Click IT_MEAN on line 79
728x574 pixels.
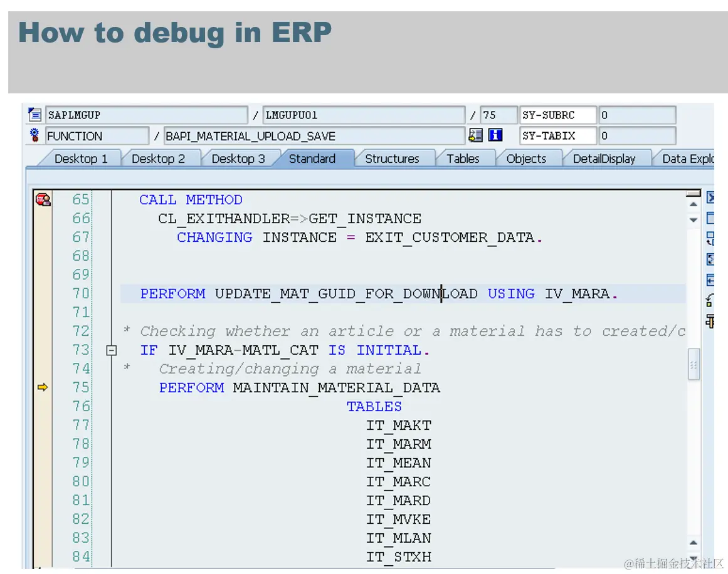[399, 462]
